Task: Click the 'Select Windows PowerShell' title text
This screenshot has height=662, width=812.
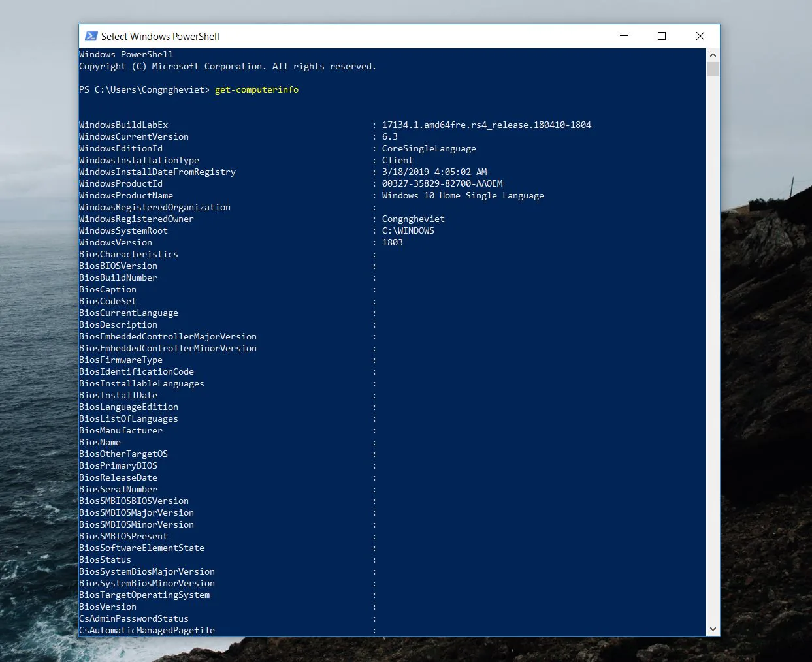Action: click(x=160, y=37)
